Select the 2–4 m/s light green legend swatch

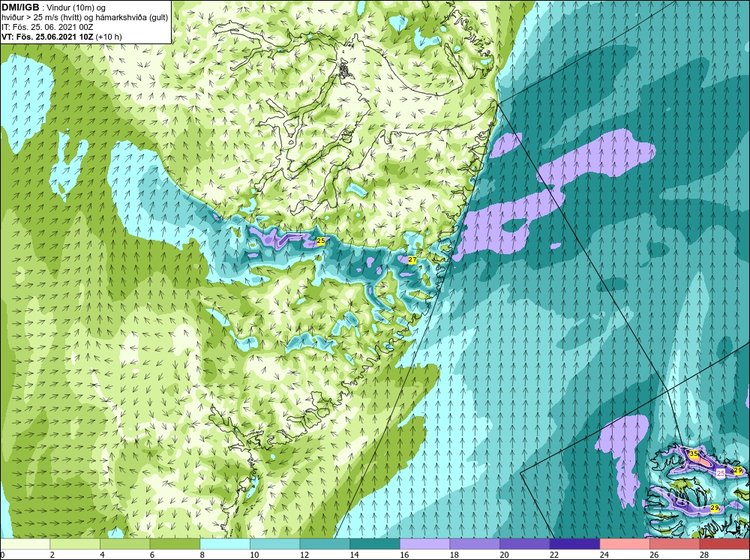tap(74, 544)
